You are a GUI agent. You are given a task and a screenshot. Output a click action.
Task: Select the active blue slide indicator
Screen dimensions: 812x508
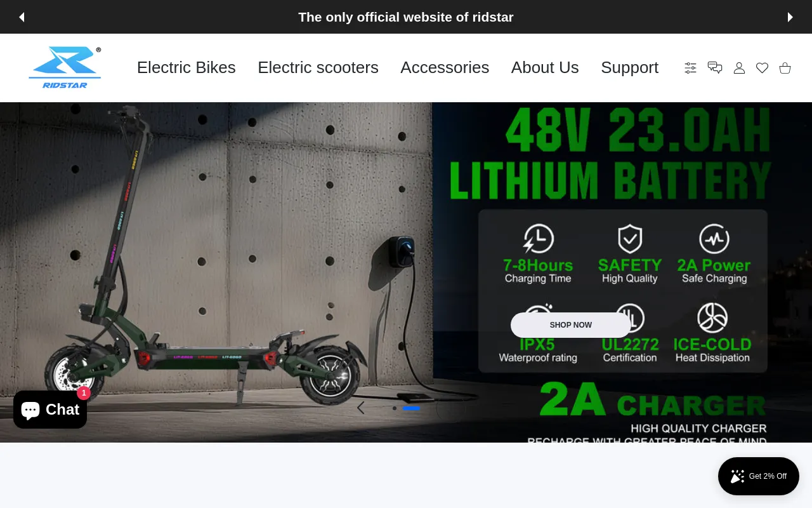pyautogui.click(x=411, y=408)
